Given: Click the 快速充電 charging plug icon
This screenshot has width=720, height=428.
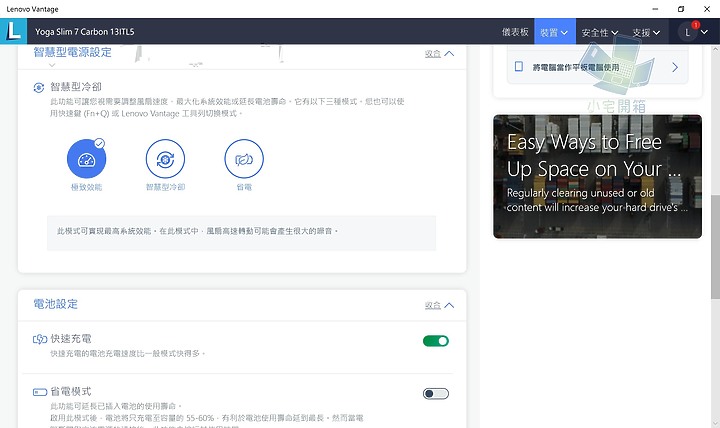Looking at the screenshot, I should click(x=40, y=339).
